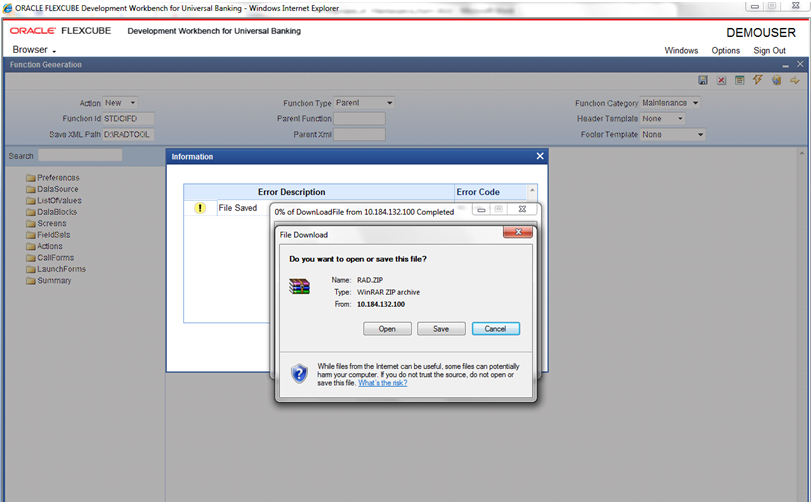Open the Preferences folder in tree
The height and width of the screenshot is (502, 811).
point(53,177)
